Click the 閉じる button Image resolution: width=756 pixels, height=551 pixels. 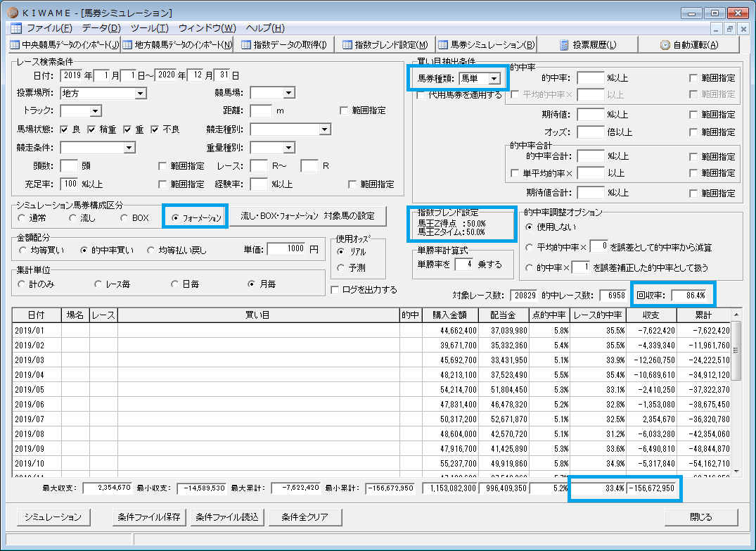pyautogui.click(x=701, y=517)
